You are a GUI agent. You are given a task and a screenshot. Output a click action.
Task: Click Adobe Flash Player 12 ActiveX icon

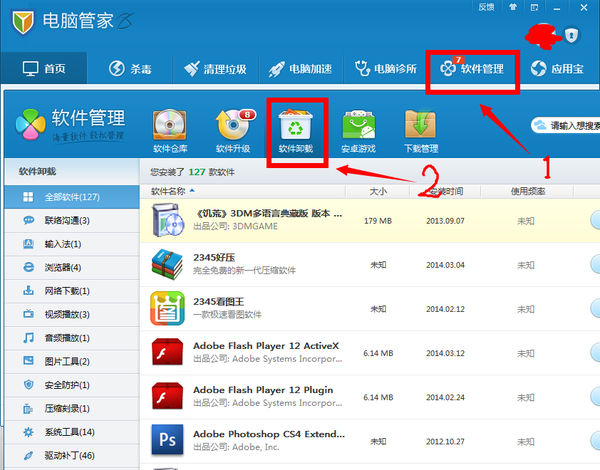167,352
